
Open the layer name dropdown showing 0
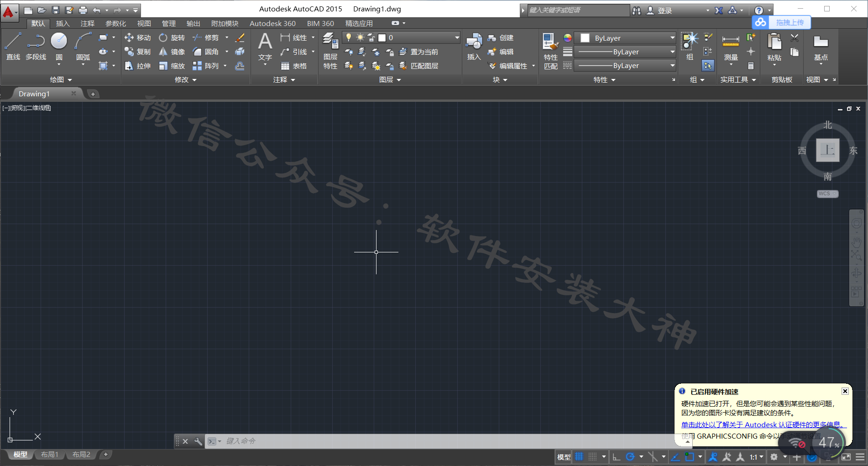point(401,37)
